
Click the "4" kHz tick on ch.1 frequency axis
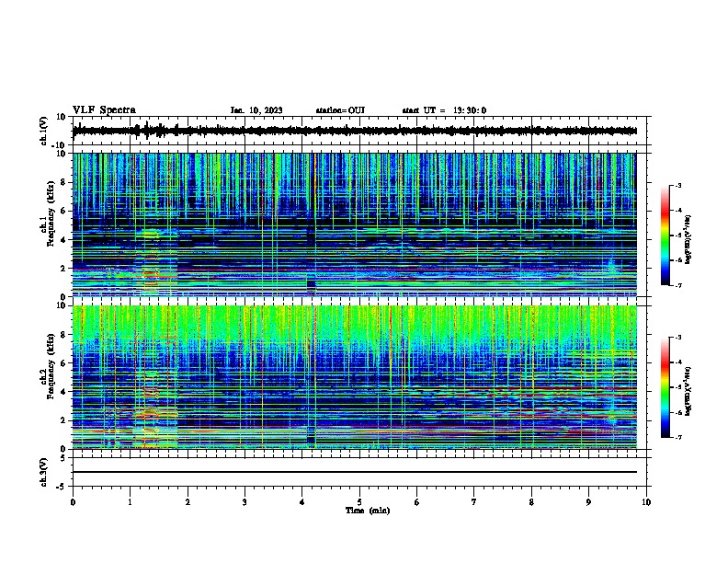(63, 240)
